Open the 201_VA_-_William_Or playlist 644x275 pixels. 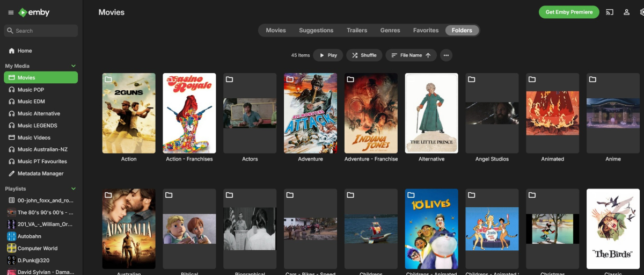(x=41, y=225)
